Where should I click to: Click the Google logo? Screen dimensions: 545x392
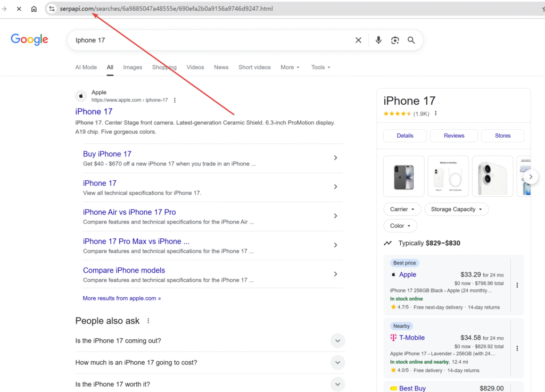click(29, 39)
